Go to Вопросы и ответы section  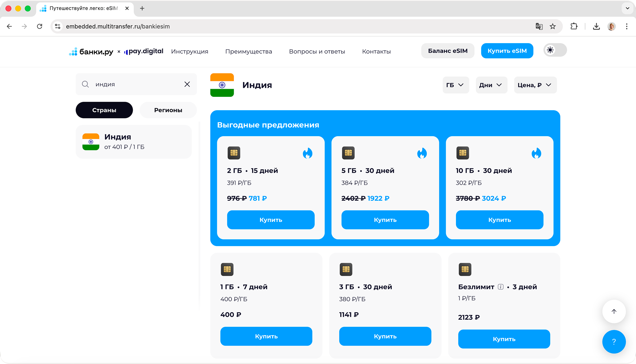pyautogui.click(x=317, y=52)
